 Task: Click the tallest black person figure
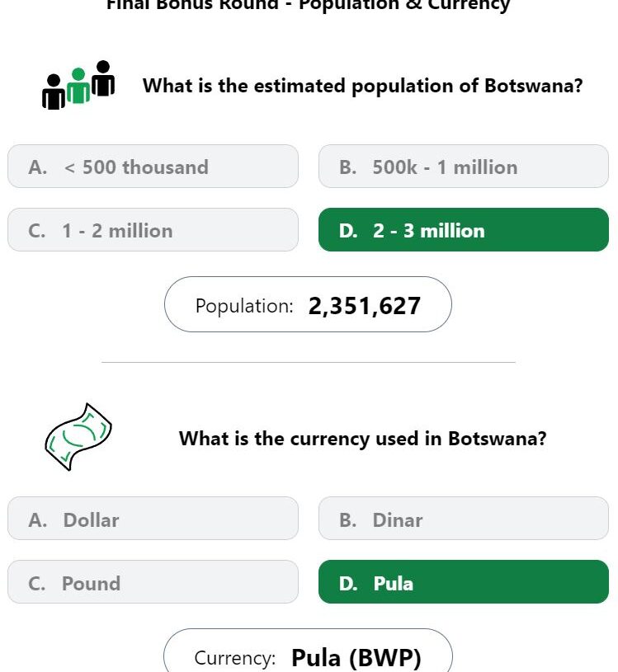103,78
